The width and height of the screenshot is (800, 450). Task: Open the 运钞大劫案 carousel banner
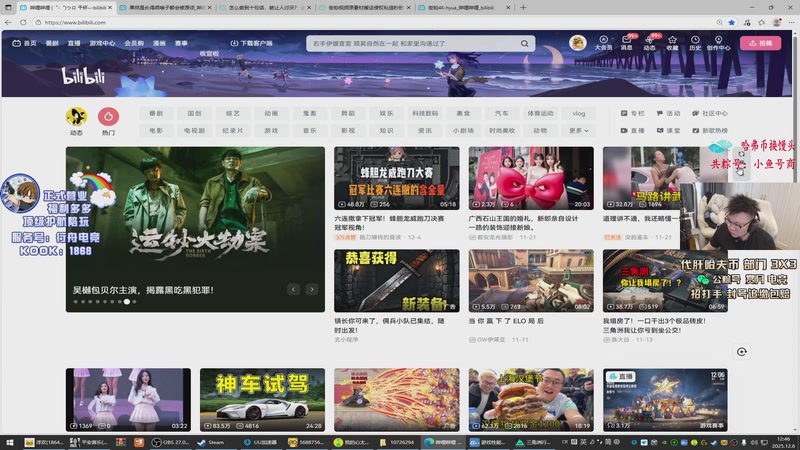click(195, 229)
